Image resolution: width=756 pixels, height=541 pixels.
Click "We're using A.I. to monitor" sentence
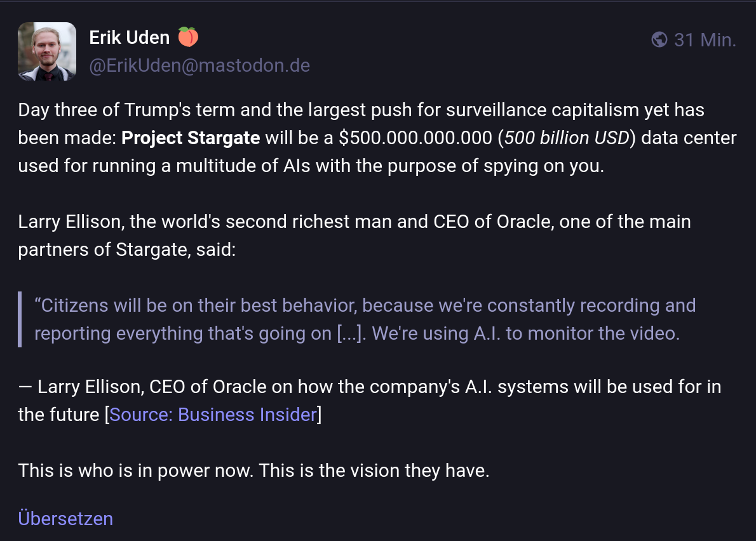(x=525, y=334)
